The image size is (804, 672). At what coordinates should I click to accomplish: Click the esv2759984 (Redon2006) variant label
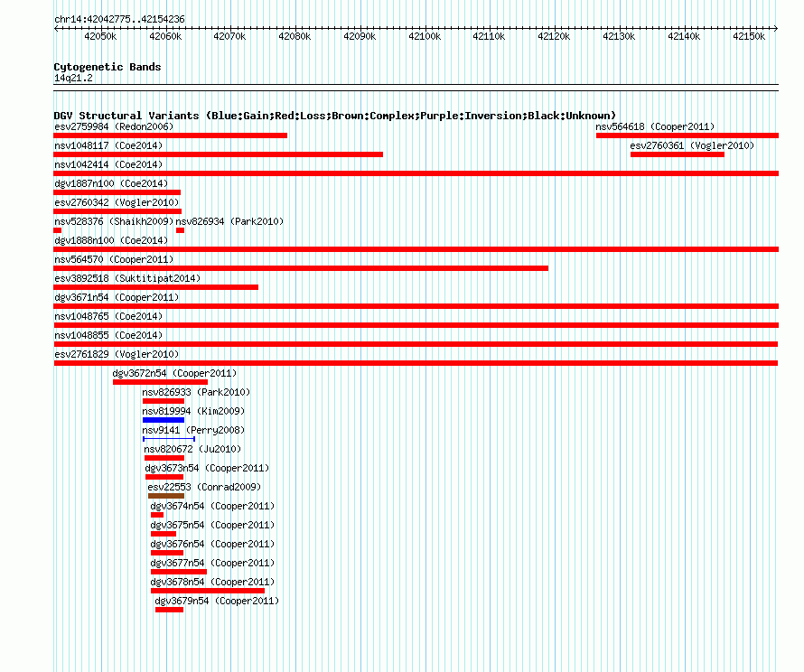(x=114, y=126)
